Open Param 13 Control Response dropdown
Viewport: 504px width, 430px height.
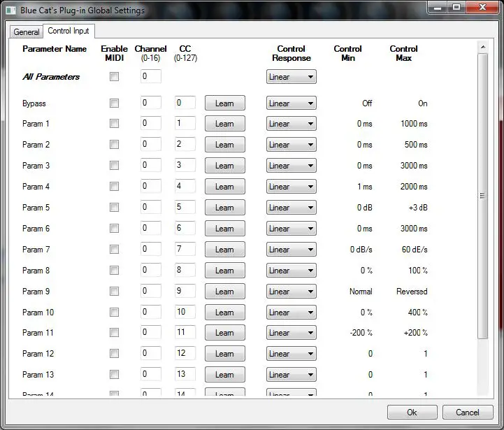291,375
